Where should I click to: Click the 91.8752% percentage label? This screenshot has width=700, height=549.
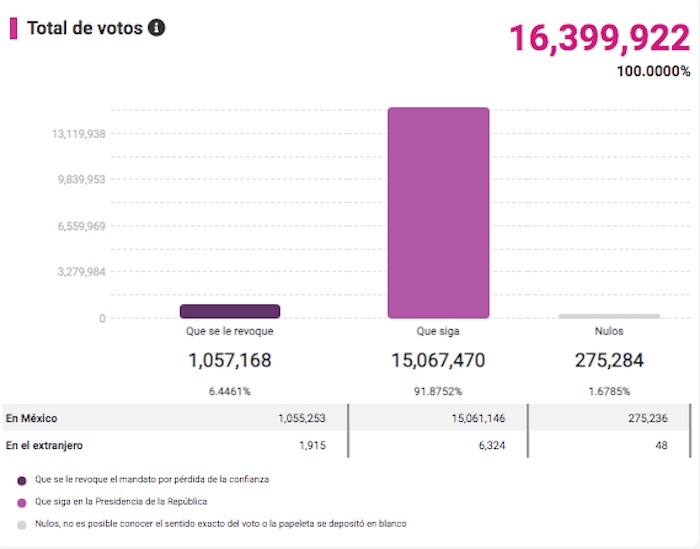[439, 391]
